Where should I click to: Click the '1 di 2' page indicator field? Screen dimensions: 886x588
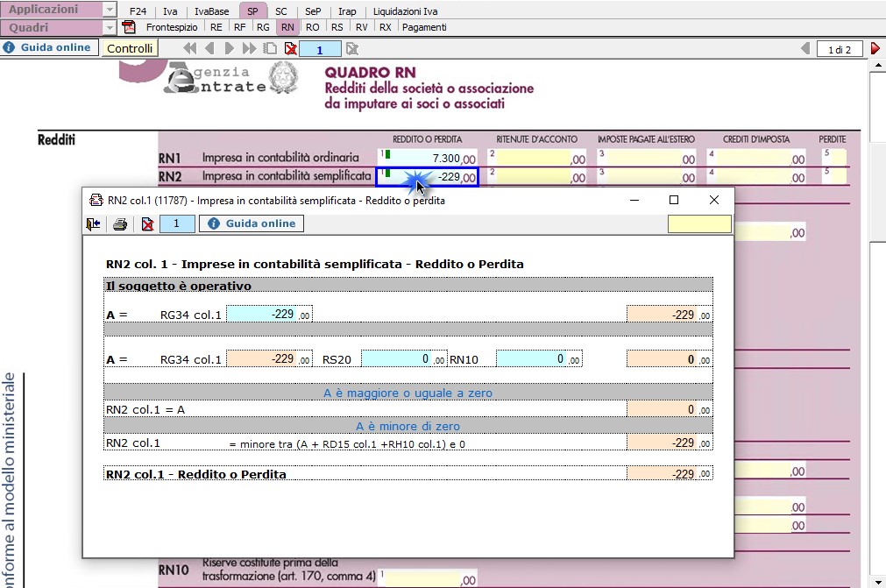click(840, 50)
